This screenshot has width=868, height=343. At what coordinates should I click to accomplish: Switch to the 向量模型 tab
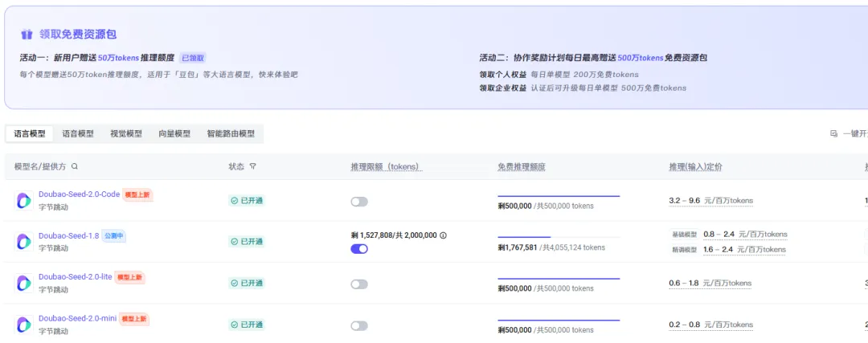click(174, 134)
